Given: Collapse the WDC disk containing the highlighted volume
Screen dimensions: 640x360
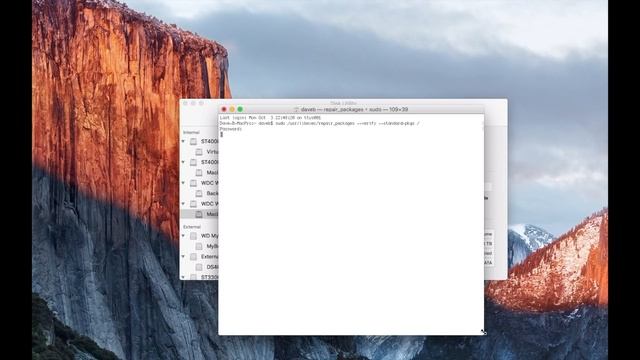Looking at the screenshot, I should point(183,204).
